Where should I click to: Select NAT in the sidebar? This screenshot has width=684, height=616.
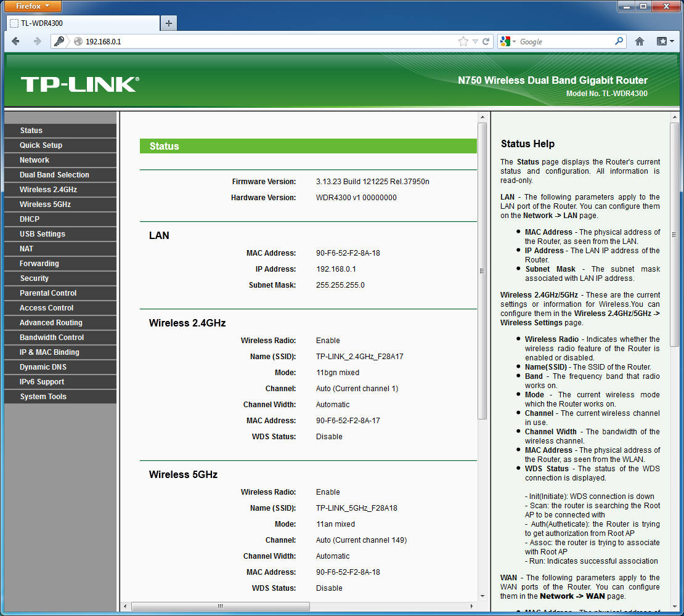coord(60,249)
